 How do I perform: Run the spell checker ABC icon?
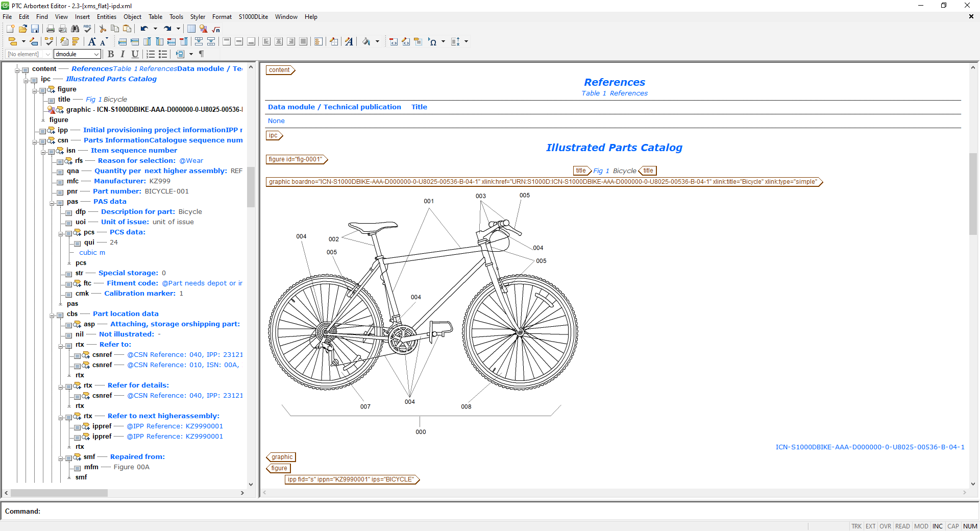pyautogui.click(x=87, y=29)
